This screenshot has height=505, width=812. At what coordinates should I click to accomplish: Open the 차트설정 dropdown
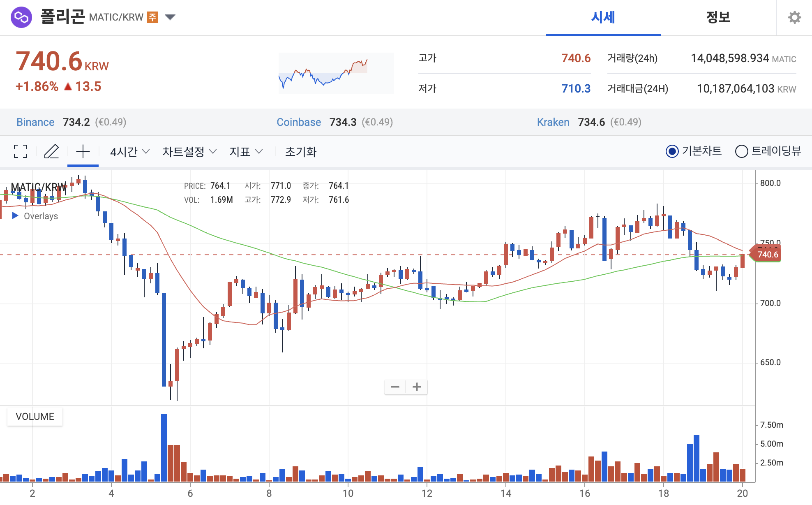click(x=189, y=152)
